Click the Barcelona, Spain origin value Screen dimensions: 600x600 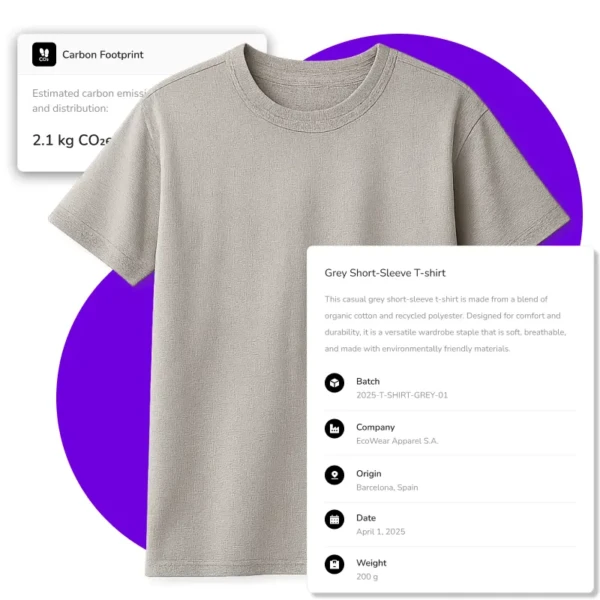(x=387, y=488)
